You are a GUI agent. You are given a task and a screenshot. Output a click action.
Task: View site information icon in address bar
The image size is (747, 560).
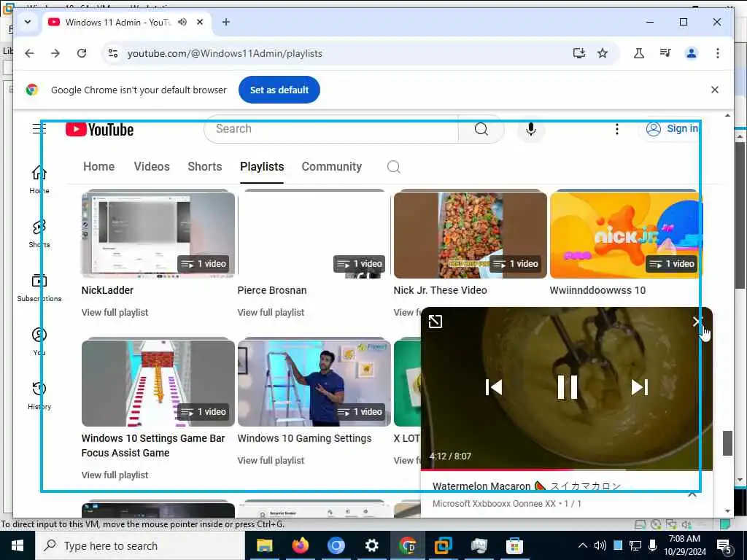point(113,53)
